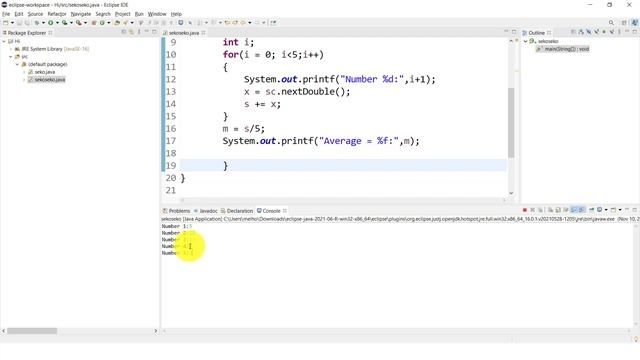Click the Back navigation arrow icon
640x360 pixels.
point(242,23)
